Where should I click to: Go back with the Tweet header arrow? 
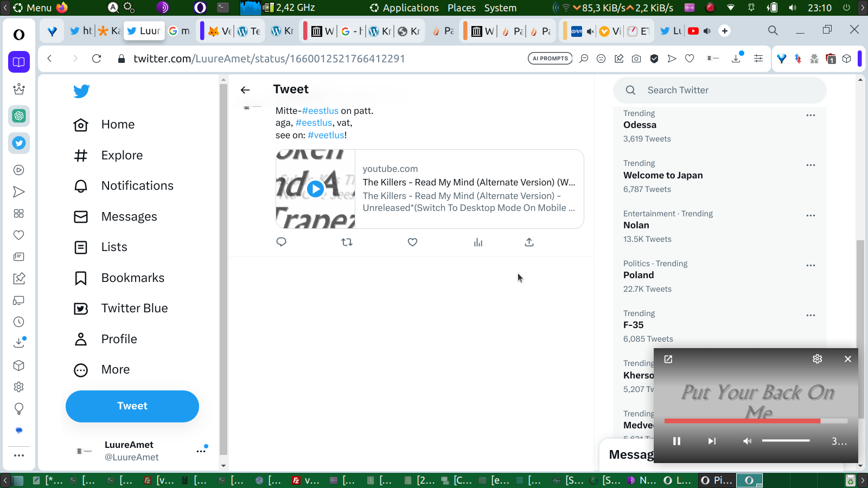(x=245, y=90)
